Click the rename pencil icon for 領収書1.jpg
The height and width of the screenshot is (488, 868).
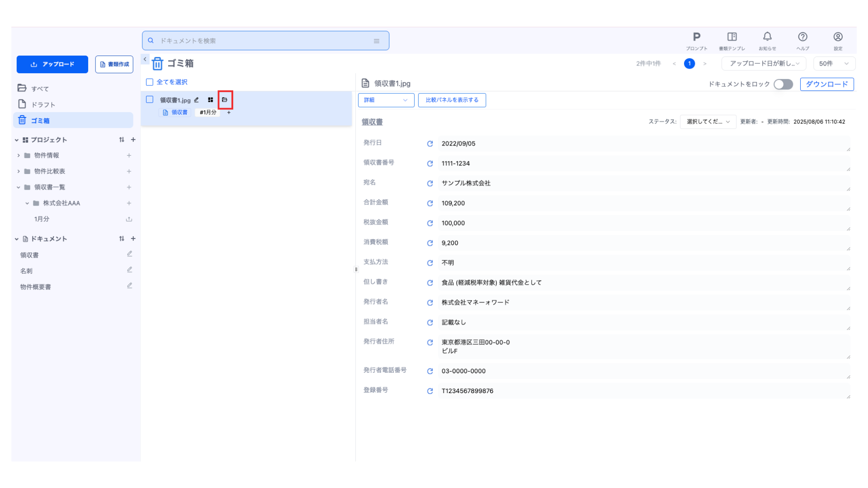pyautogui.click(x=197, y=100)
